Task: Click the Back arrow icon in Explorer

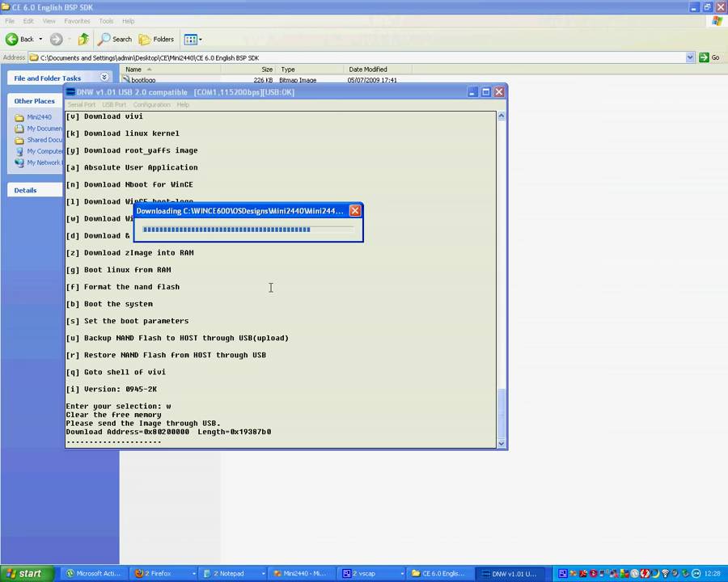Action: (x=12, y=40)
